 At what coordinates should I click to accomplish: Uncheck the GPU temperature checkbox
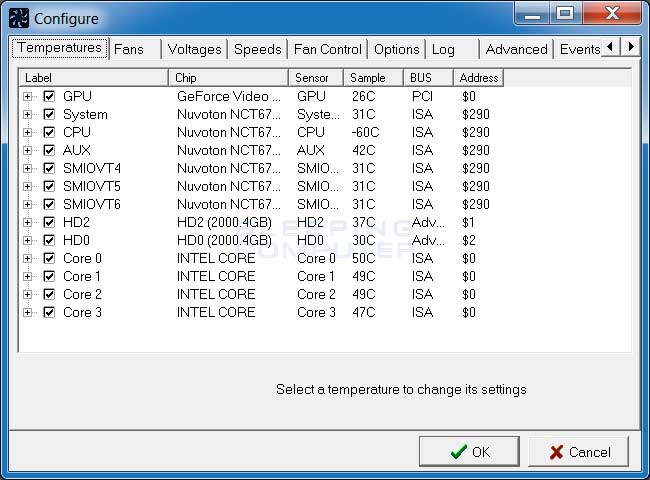point(49,97)
